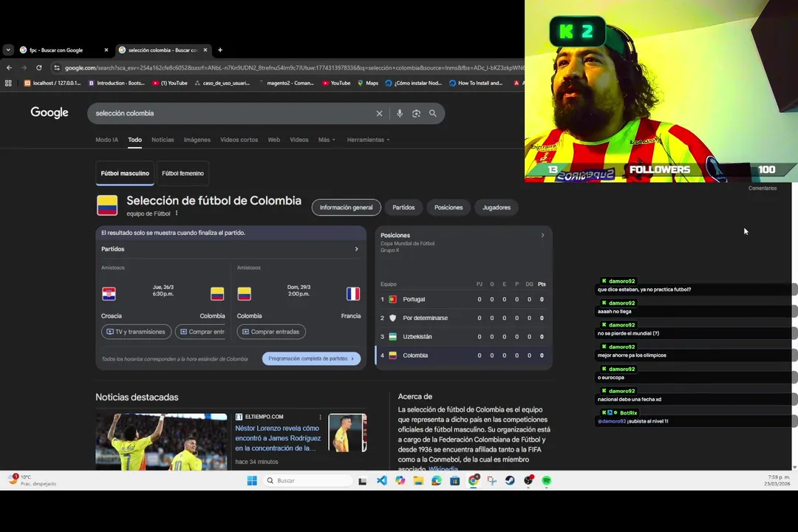Click the 'Información general' chip
The width and height of the screenshot is (798, 532).
346,207
